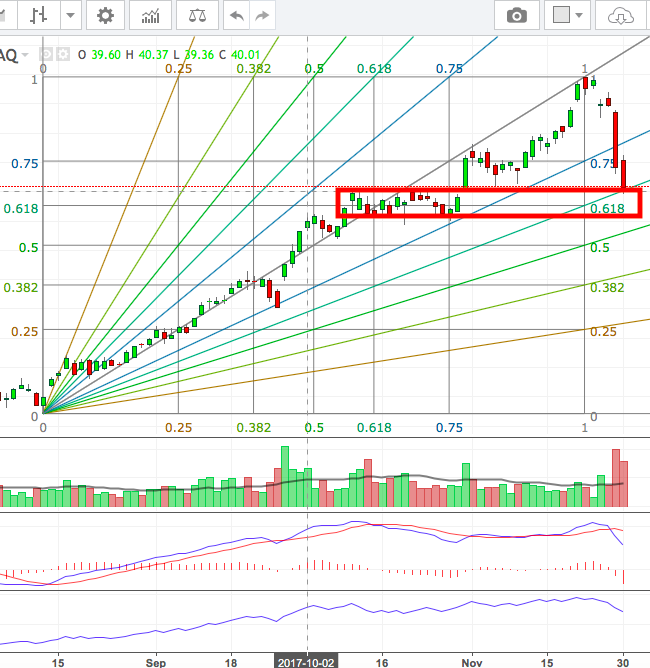Select the chart layout square button
Screen dimensions: 650x668
561,16
